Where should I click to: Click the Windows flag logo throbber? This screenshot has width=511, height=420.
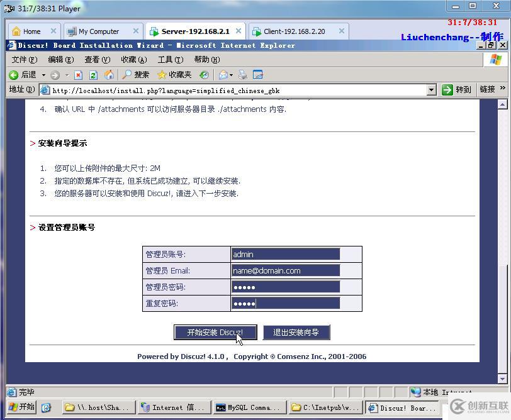click(496, 60)
